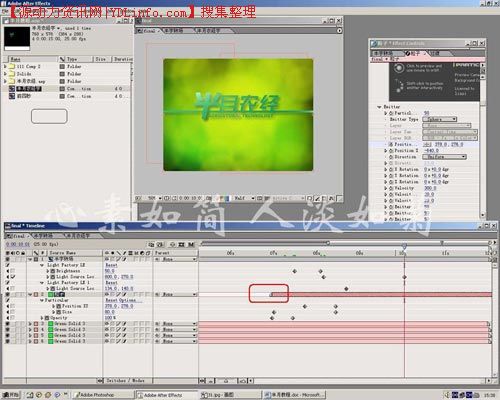Click the timeline M button

coord(191,245)
